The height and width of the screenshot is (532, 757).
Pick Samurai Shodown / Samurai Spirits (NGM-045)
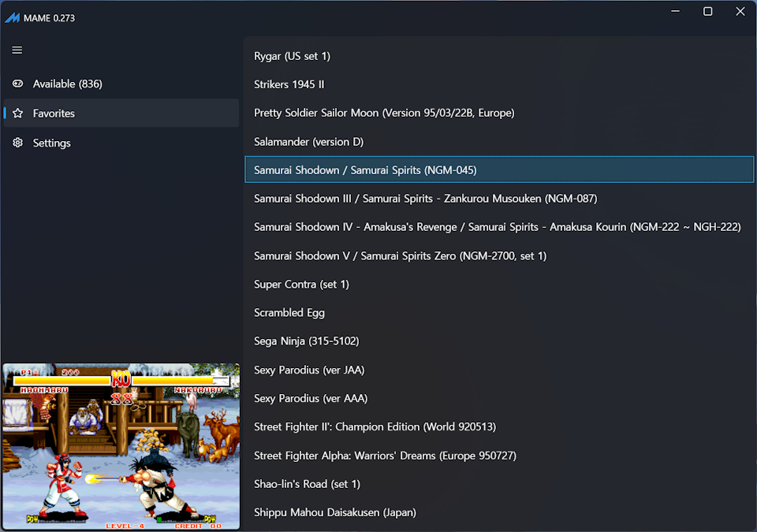499,170
